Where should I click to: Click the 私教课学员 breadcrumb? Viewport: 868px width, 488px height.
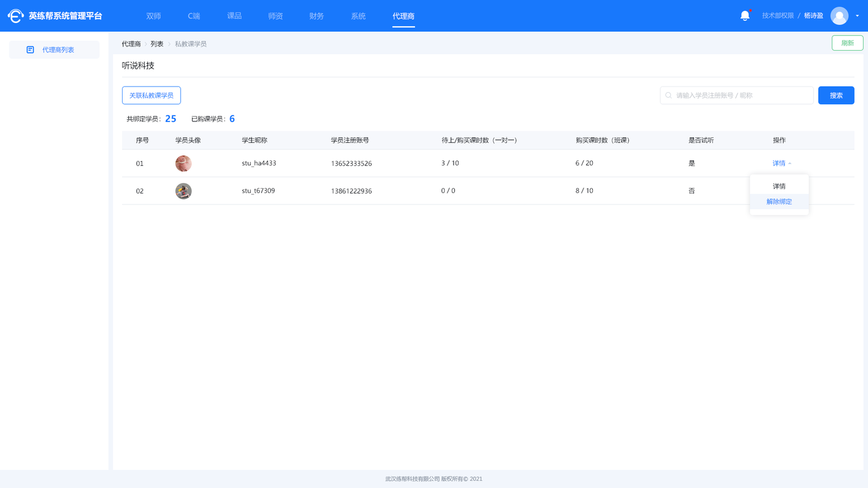[191, 44]
